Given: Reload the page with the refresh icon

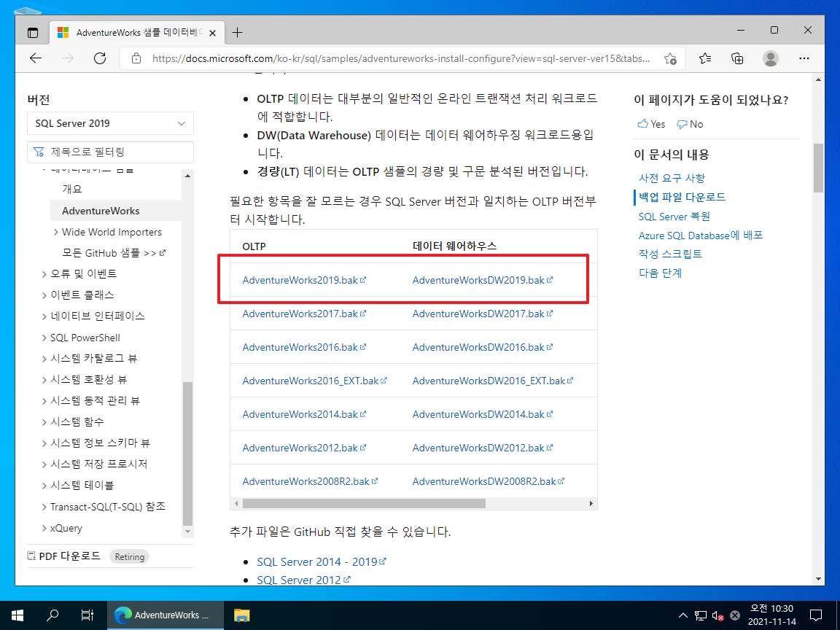Looking at the screenshot, I should pyautogui.click(x=100, y=58).
